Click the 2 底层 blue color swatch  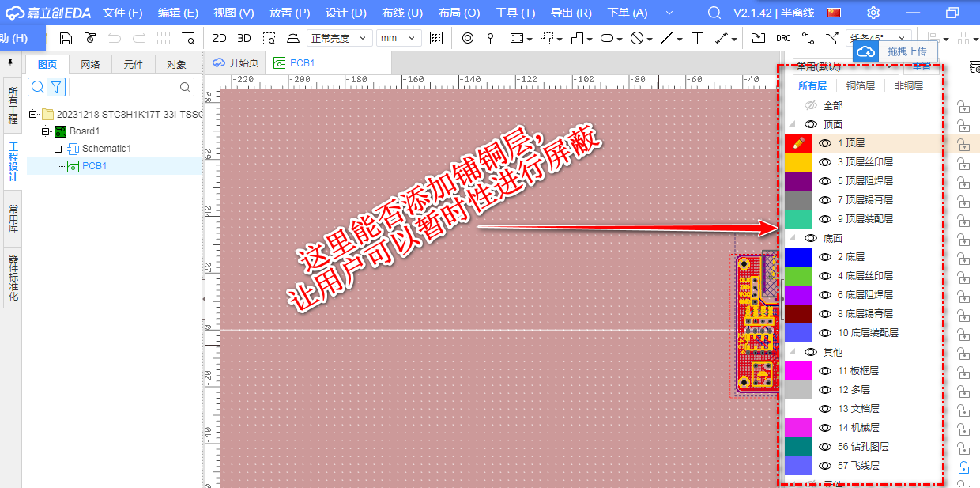pyautogui.click(x=799, y=257)
